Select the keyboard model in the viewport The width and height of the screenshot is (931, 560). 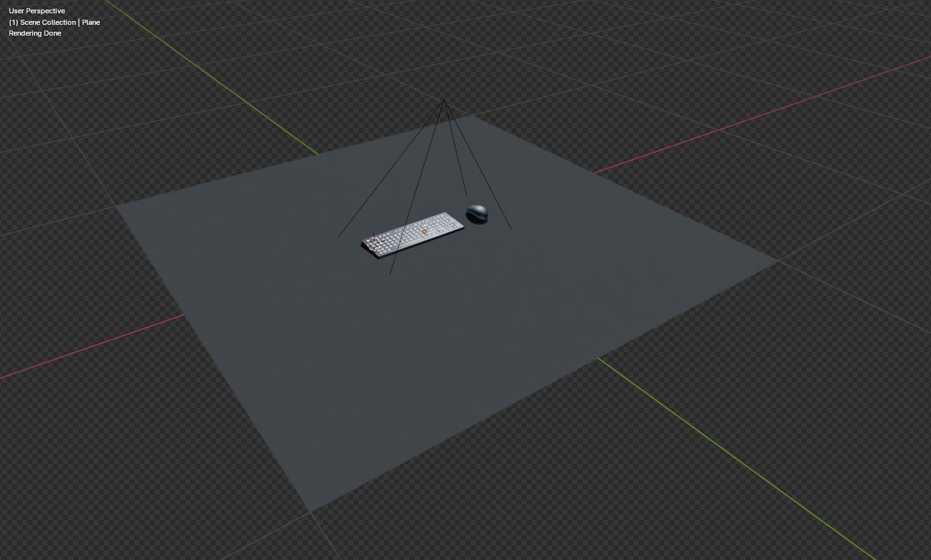click(413, 235)
